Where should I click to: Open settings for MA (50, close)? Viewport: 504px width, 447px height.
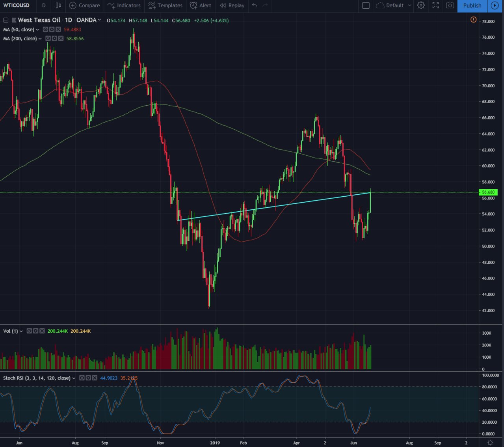52,30
